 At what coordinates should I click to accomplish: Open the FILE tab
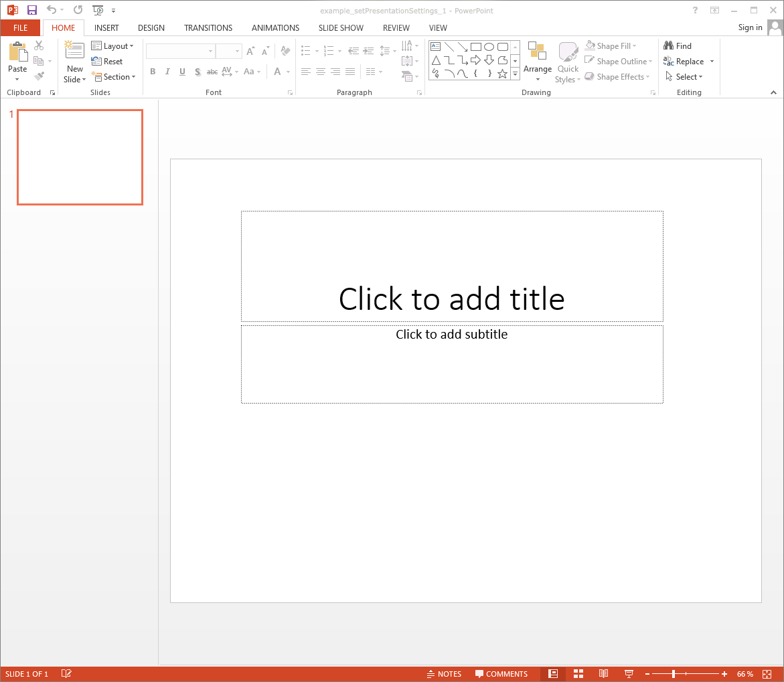21,28
